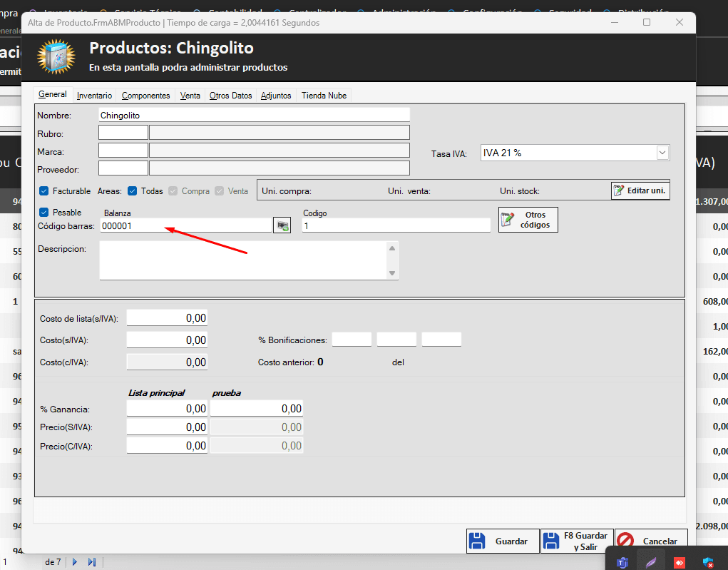
Task: Toggle the Pesable checkbox
Action: point(43,213)
